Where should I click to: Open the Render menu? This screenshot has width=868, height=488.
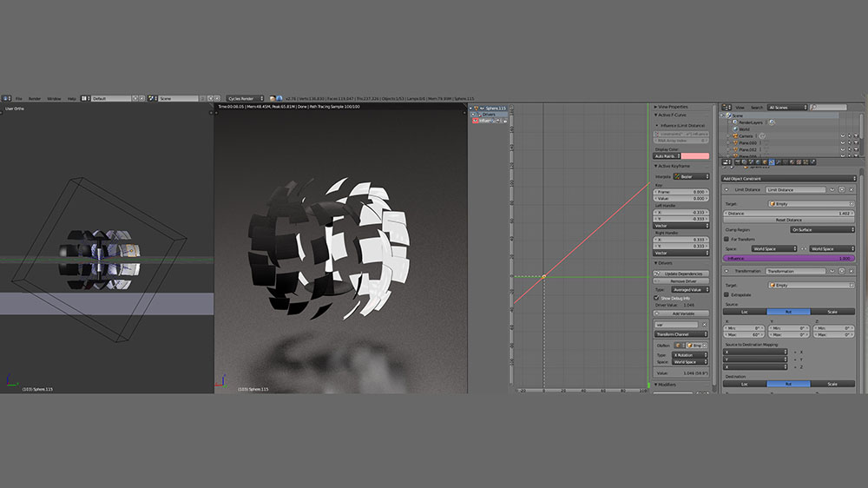(x=35, y=99)
